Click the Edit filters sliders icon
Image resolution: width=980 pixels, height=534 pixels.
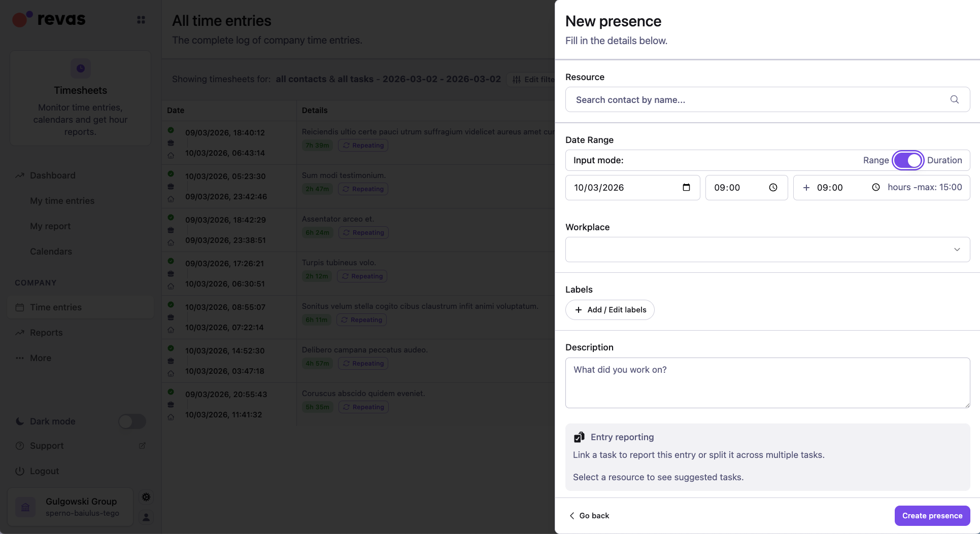pos(516,80)
